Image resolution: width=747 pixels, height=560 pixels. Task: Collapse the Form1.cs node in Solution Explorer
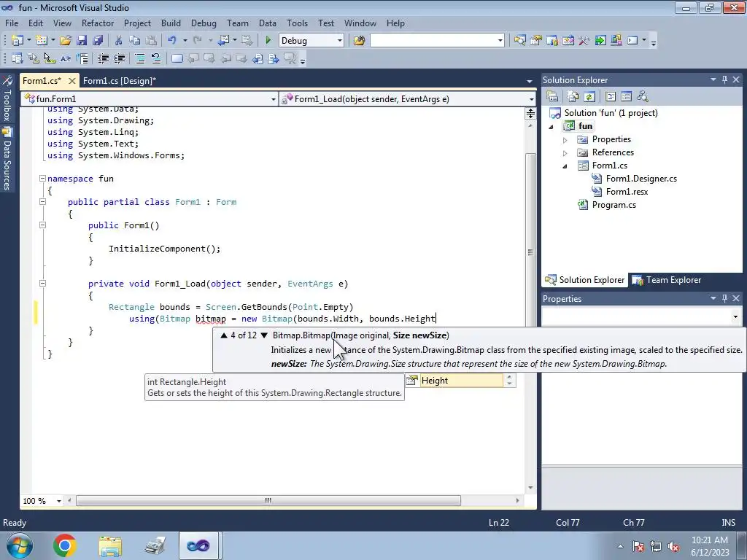[565, 166]
